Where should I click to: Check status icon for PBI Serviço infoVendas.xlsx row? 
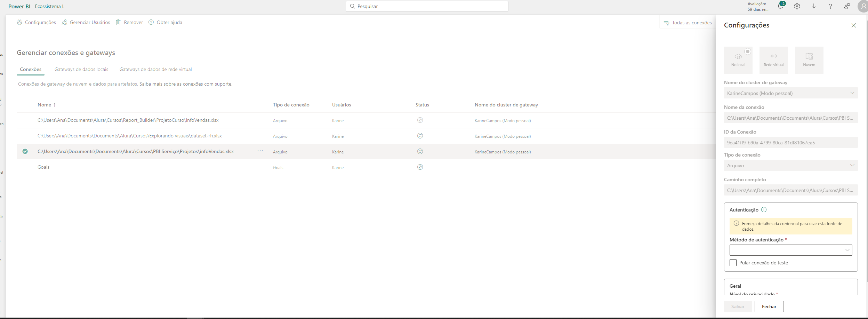[420, 151]
